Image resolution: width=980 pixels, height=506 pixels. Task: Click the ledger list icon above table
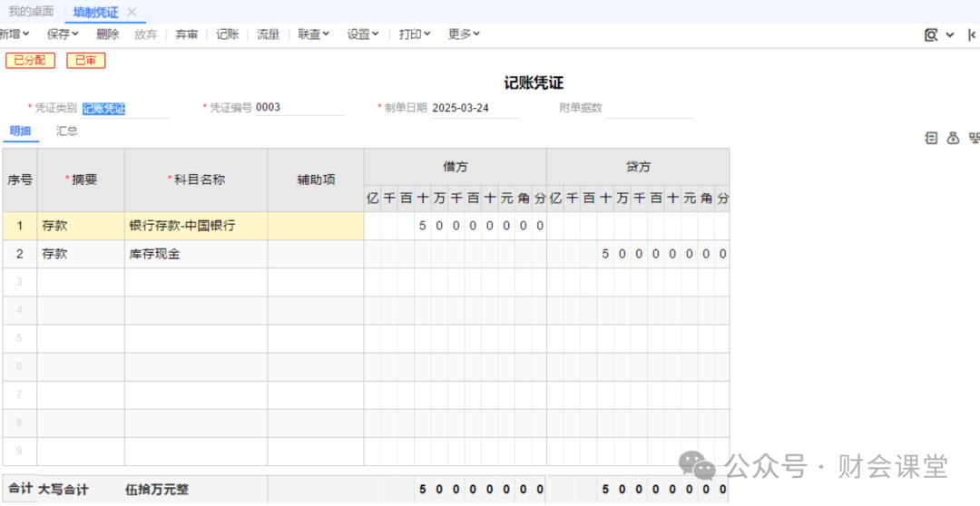931,138
